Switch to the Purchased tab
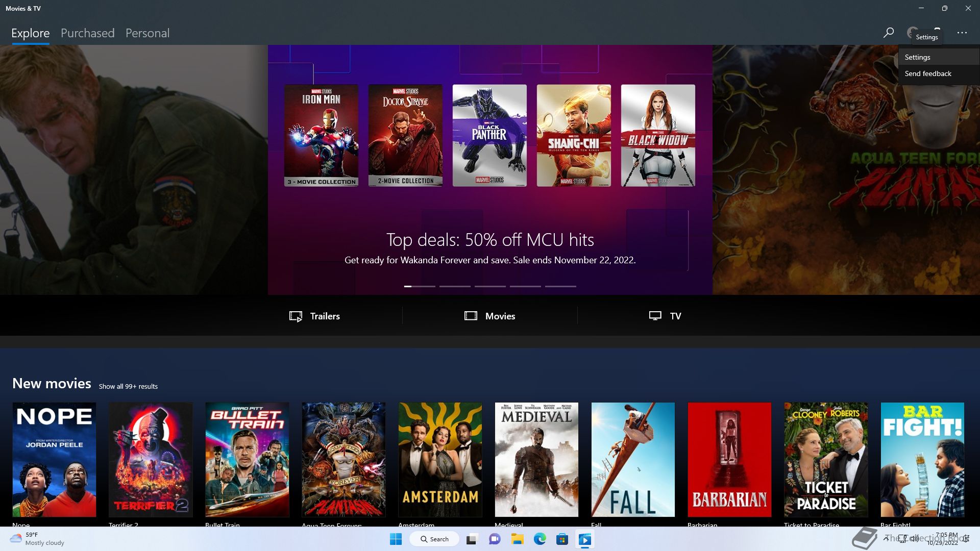The image size is (980, 551). click(x=88, y=33)
